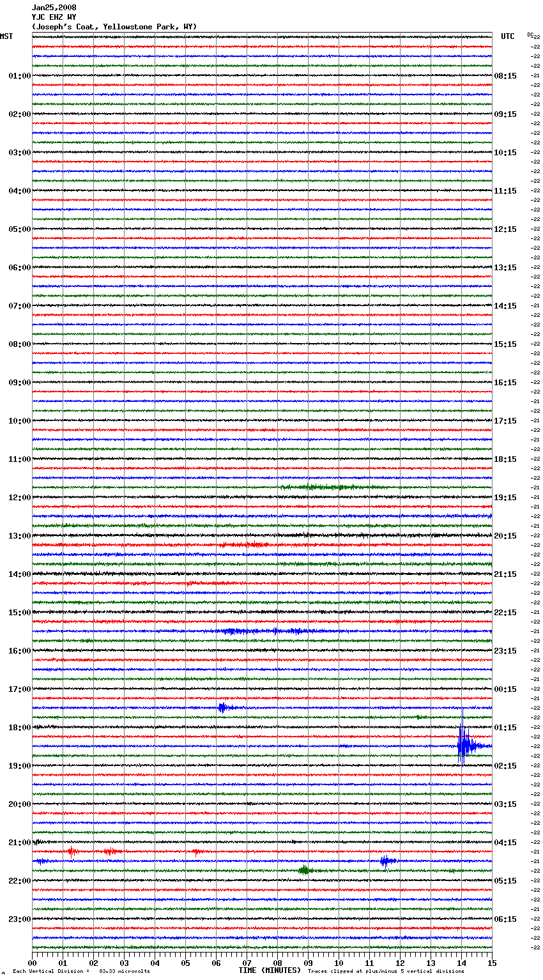Click the Traces clipped at plus/minus note
The height and width of the screenshot is (980, 543).
(386, 971)
